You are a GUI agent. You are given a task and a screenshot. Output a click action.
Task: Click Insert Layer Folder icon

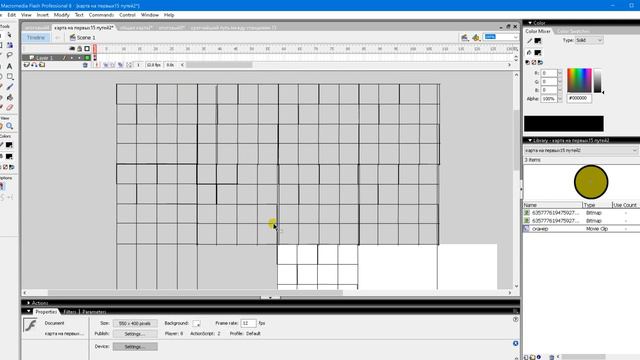click(42, 65)
